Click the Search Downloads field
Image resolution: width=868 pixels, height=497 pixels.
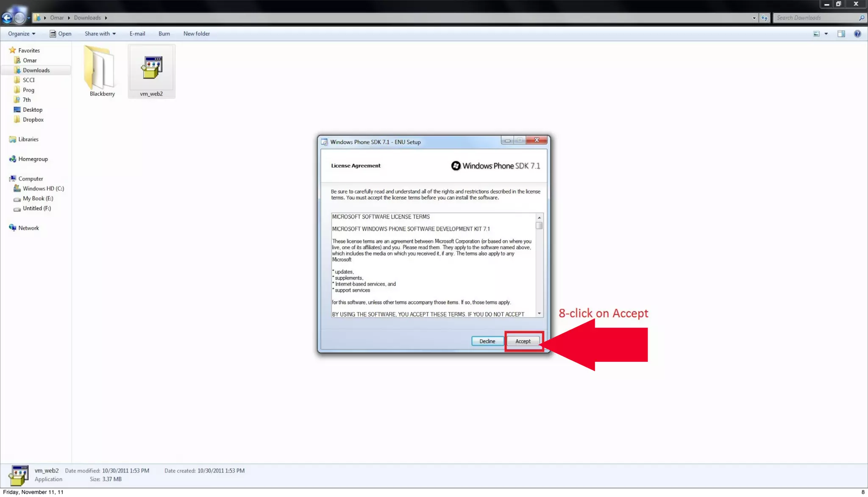click(x=814, y=18)
